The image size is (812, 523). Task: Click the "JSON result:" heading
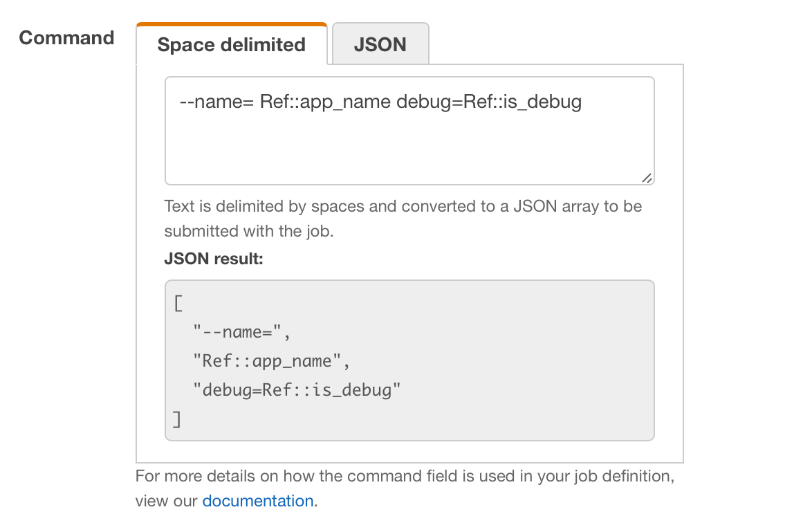coord(214,259)
